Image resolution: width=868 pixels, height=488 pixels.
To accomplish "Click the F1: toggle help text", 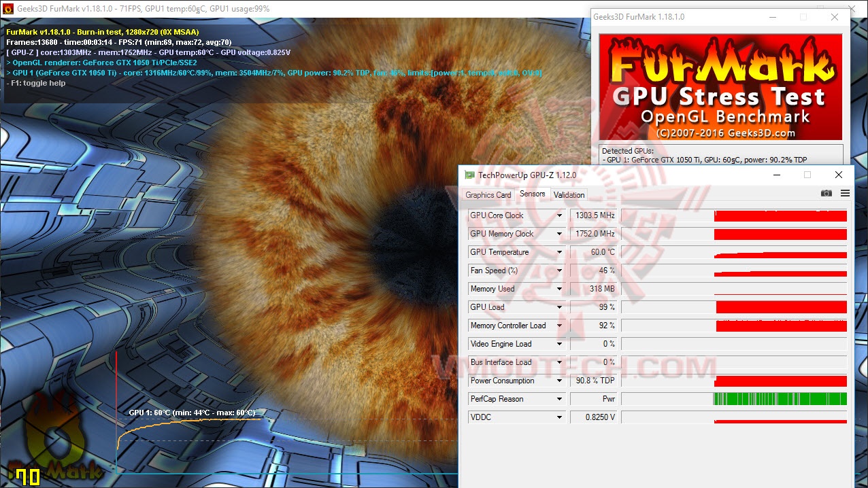I will tap(36, 83).
